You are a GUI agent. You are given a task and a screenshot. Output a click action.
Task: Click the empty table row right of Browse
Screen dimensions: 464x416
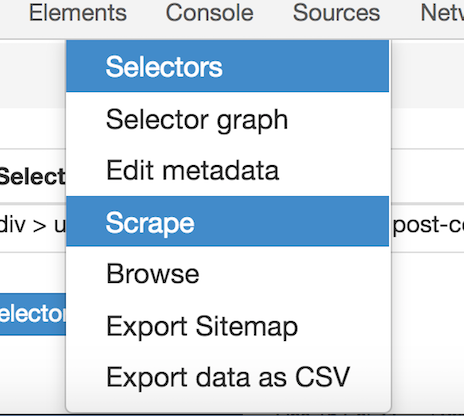tap(428, 273)
